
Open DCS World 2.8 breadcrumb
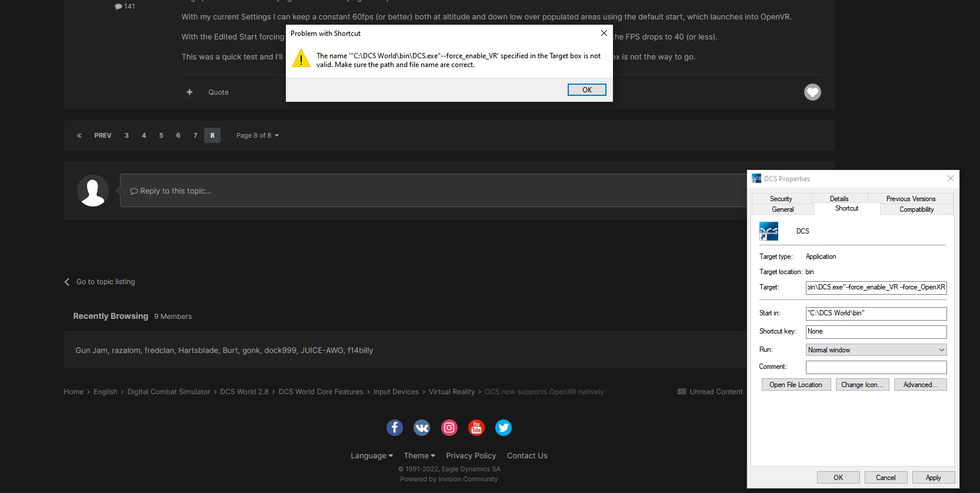click(x=244, y=392)
